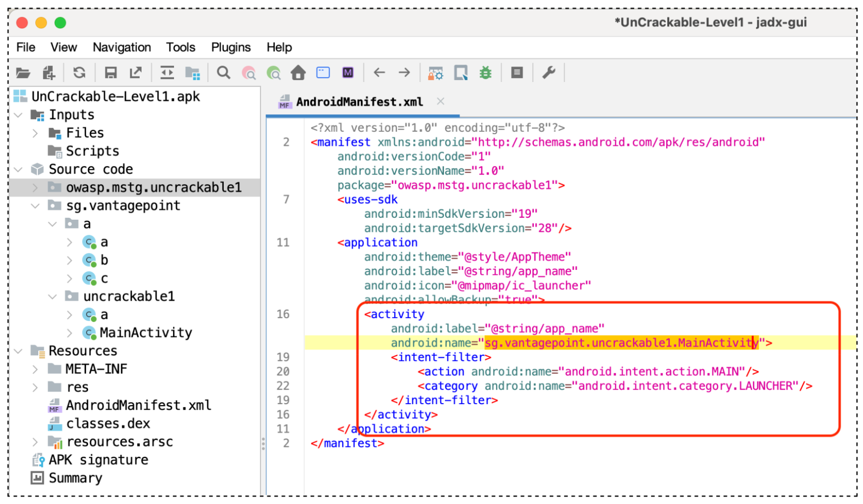Open comment search green magnifier icon
The height and width of the screenshot is (504, 863).
pyautogui.click(x=273, y=73)
